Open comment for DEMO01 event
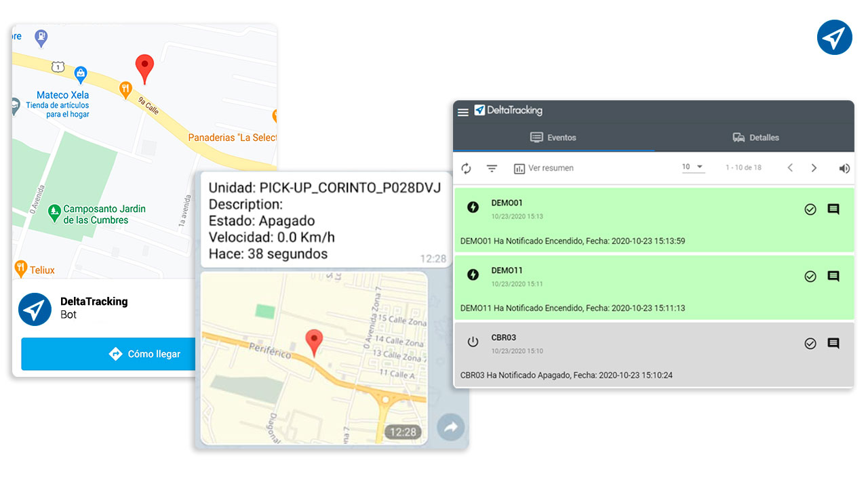Screen dimensions: 868x488 point(833,209)
